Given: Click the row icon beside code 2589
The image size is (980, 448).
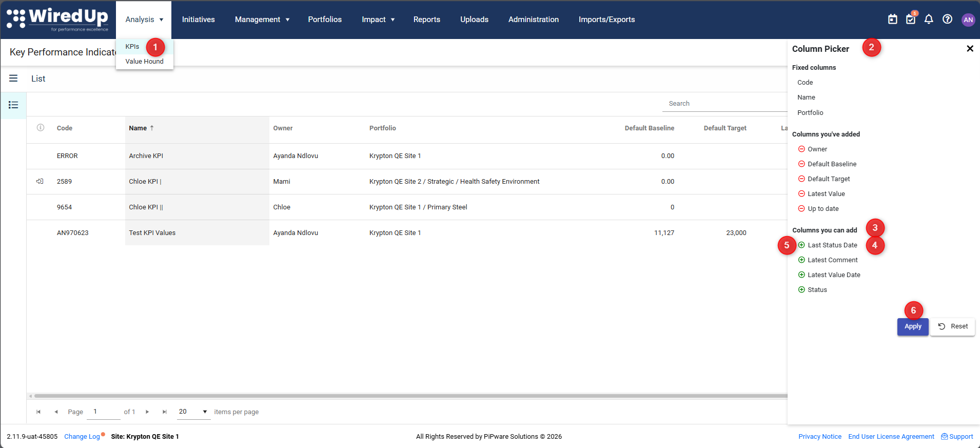Looking at the screenshot, I should (x=40, y=181).
